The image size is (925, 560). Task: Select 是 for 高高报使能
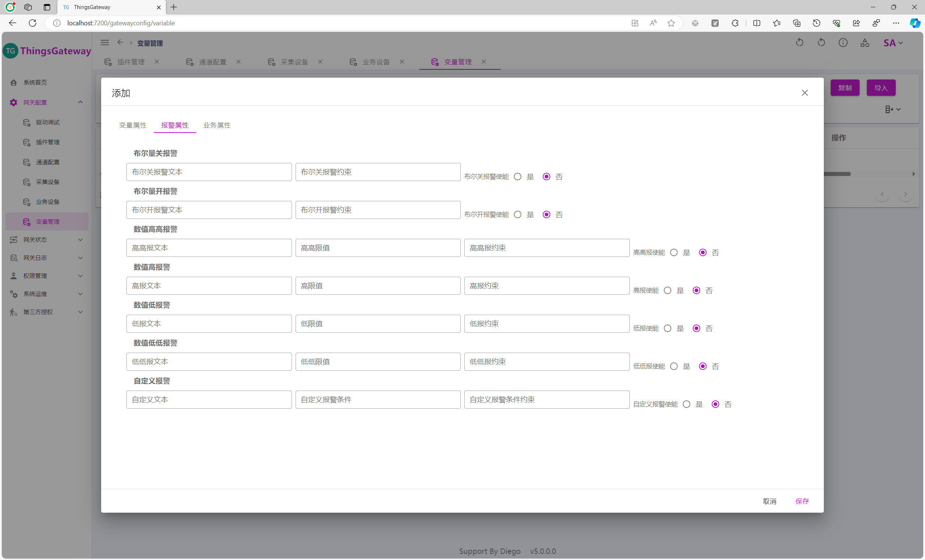click(x=674, y=253)
